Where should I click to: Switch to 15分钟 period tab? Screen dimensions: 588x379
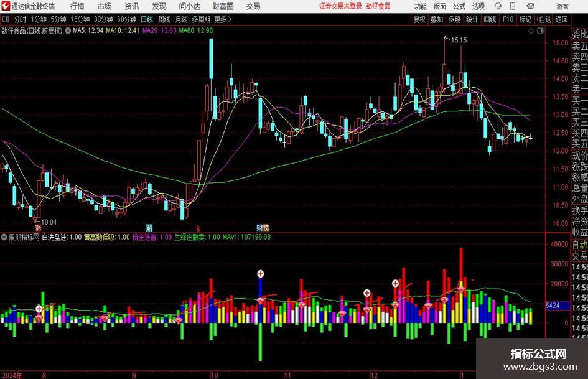[x=80, y=19]
